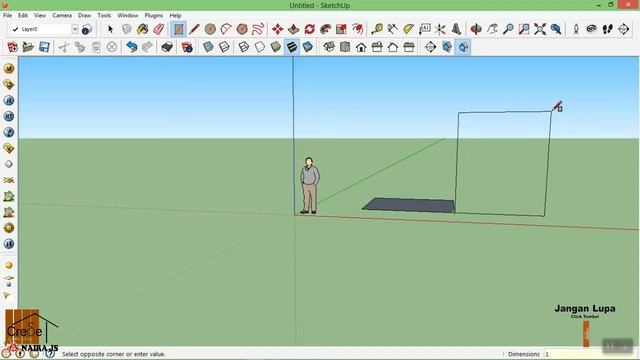
Task: Open a file with folder icon
Action: coord(28,47)
